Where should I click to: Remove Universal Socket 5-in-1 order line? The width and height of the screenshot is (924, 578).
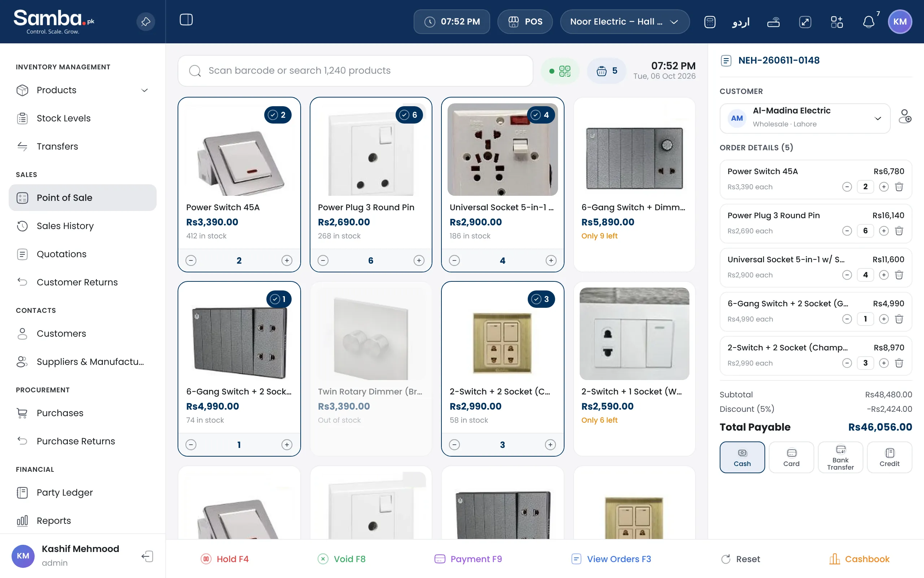tap(899, 275)
